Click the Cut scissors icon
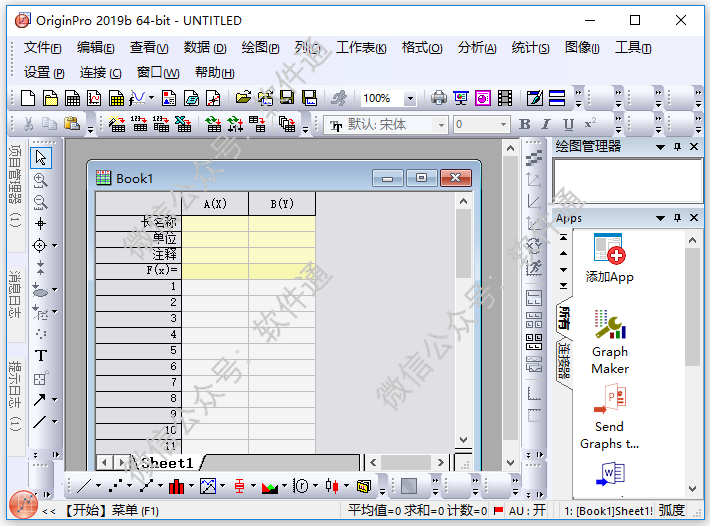The height and width of the screenshot is (526, 710). [x=29, y=124]
